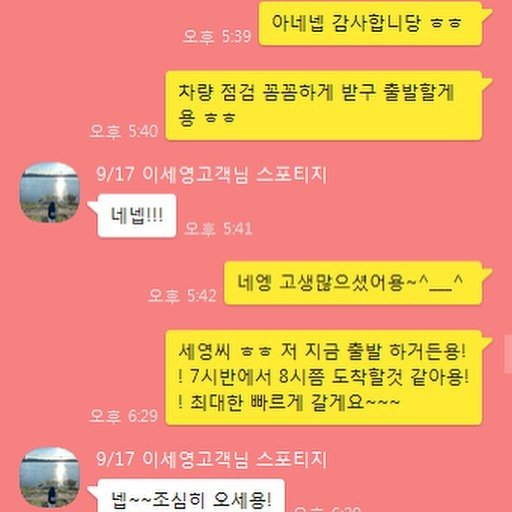Click the 오후 5:39 timestamp

[217, 36]
